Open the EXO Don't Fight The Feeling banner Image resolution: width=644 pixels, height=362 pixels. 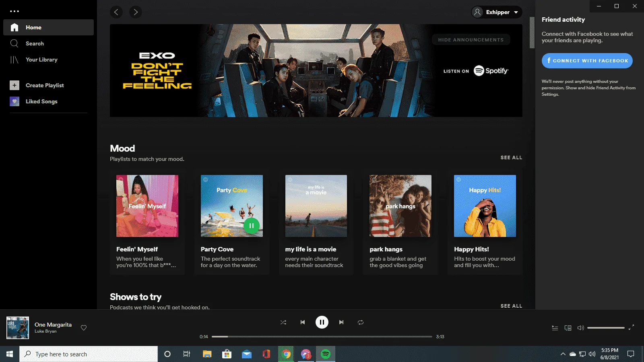click(316, 71)
